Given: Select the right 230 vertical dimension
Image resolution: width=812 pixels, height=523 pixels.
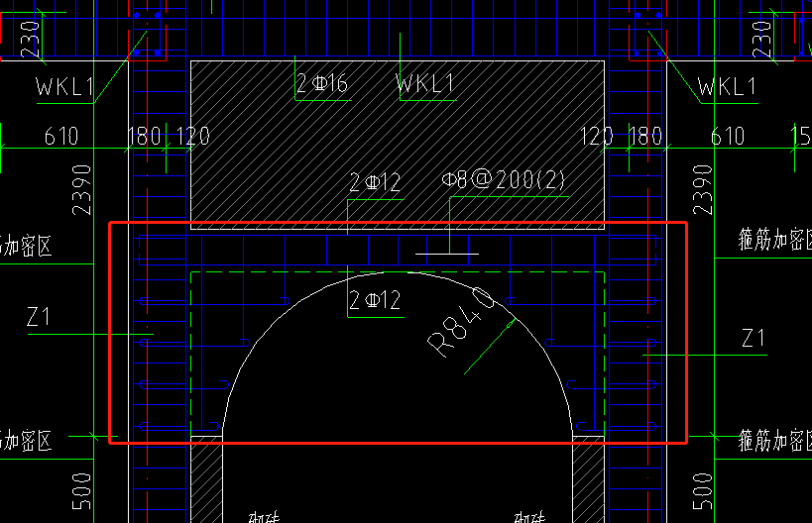Looking at the screenshot, I should (x=761, y=39).
